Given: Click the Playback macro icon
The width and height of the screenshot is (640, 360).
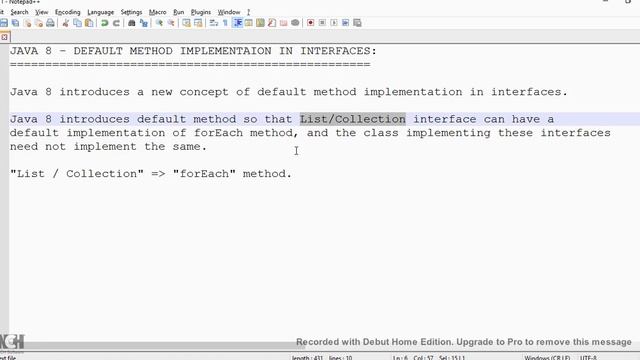Looking at the screenshot, I should 333,23.
